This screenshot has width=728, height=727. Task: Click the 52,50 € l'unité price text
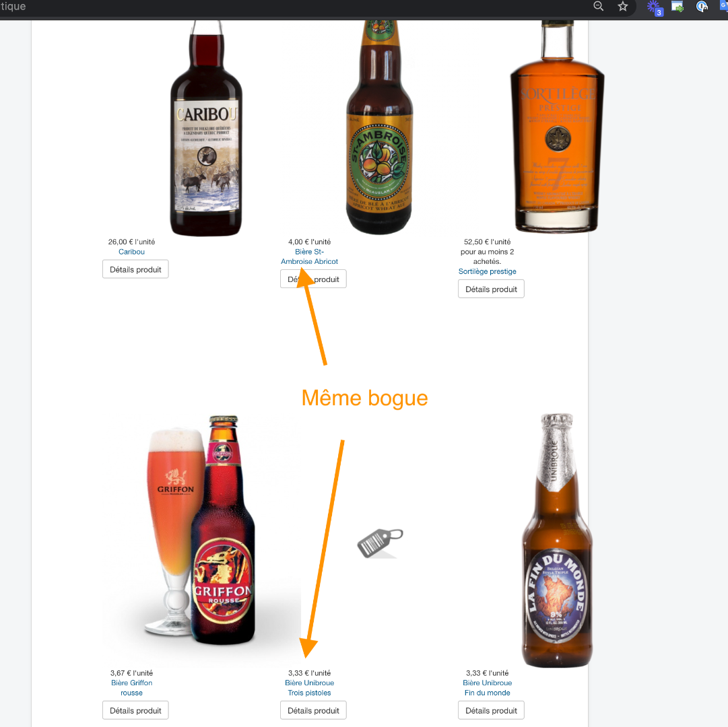click(x=487, y=242)
